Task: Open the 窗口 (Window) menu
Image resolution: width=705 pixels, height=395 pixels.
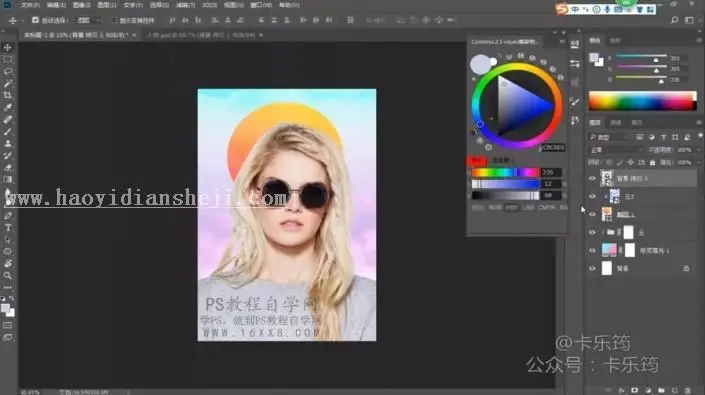Action: [x=261, y=5]
